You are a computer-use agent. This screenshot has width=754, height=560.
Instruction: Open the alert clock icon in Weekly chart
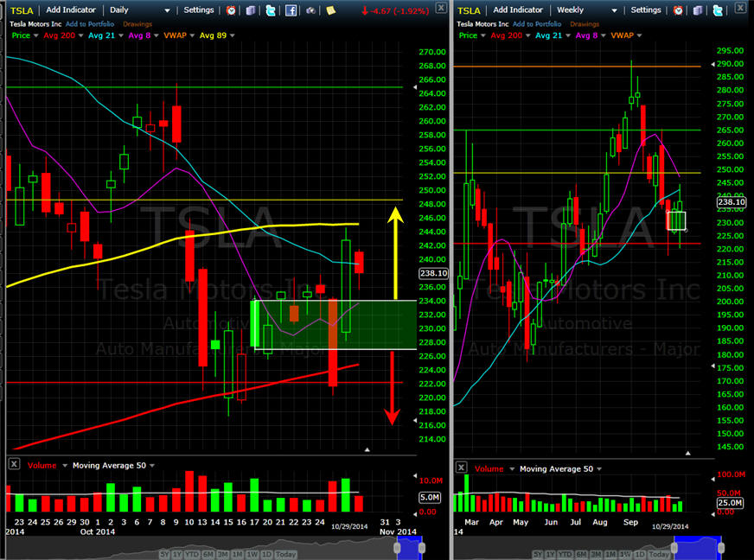point(678,10)
